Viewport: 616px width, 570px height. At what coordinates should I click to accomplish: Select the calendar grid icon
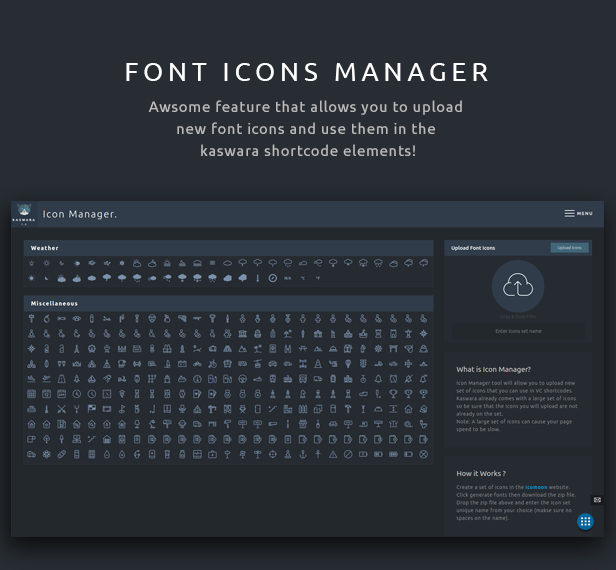coord(31,394)
